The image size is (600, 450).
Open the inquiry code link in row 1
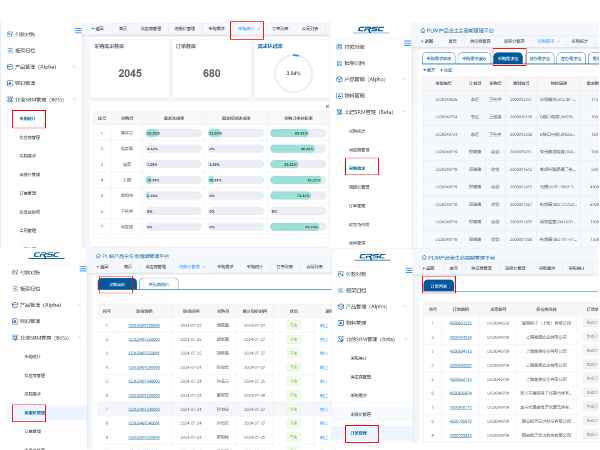144,326
